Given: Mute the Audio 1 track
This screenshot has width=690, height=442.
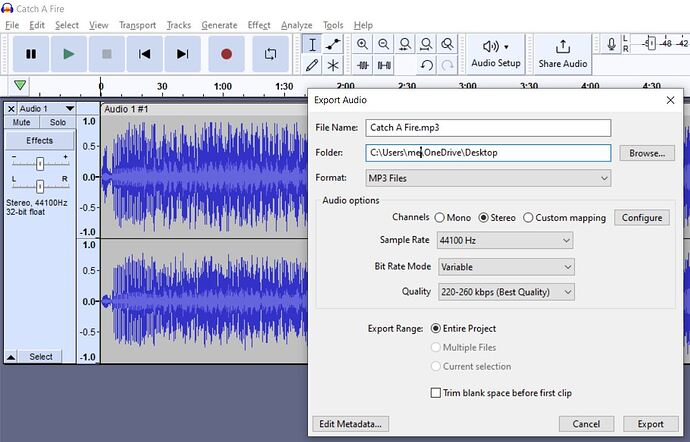Looking at the screenshot, I should click(22, 122).
